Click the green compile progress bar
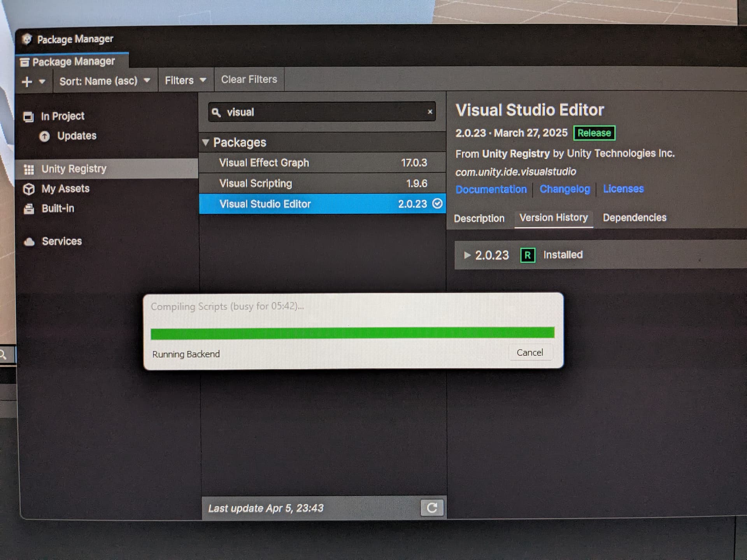The height and width of the screenshot is (560, 747). [352, 333]
